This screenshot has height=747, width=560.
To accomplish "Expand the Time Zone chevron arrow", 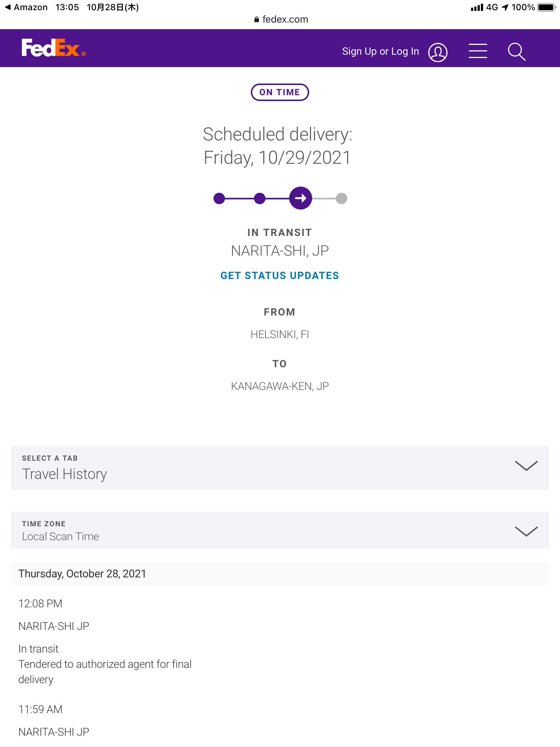I will (526, 531).
